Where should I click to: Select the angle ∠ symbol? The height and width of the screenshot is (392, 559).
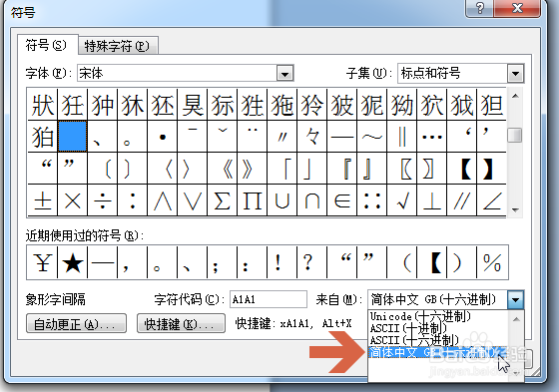point(491,200)
